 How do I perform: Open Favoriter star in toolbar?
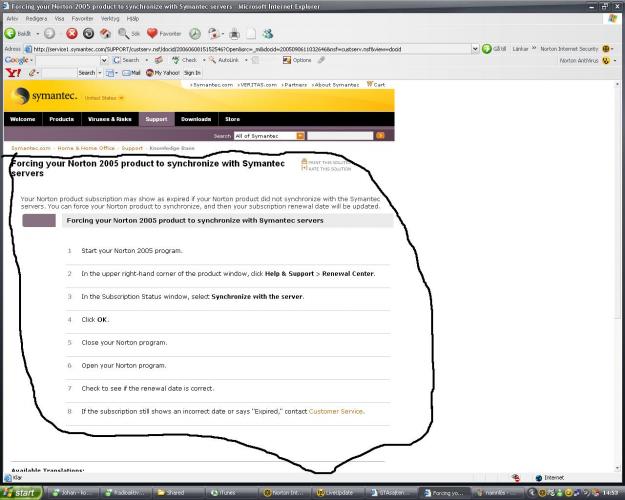click(x=153, y=33)
